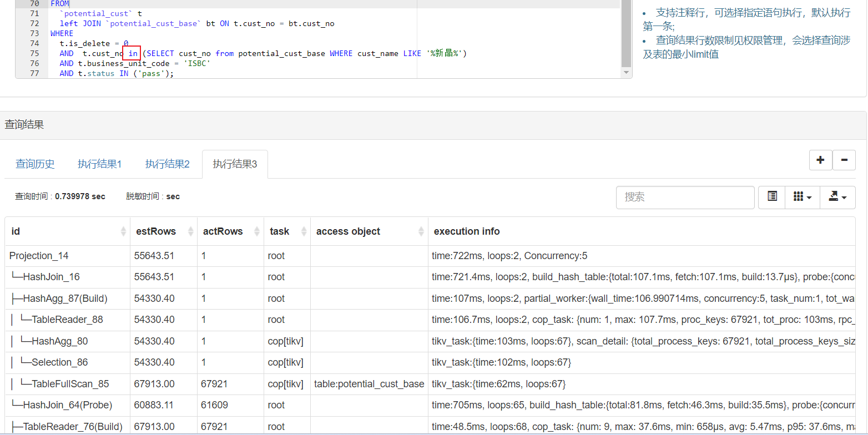Sort by task column sort arrows
This screenshot has height=435, width=868.
304,232
